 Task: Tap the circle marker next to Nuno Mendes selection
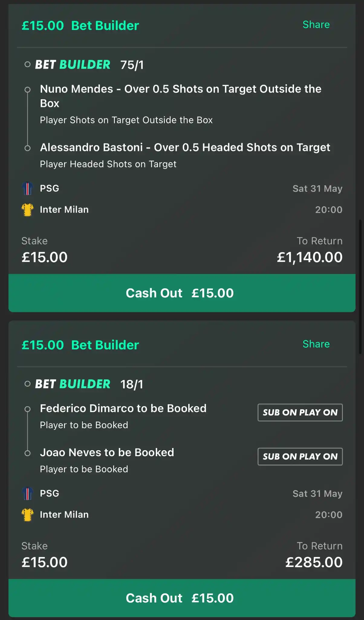[28, 90]
